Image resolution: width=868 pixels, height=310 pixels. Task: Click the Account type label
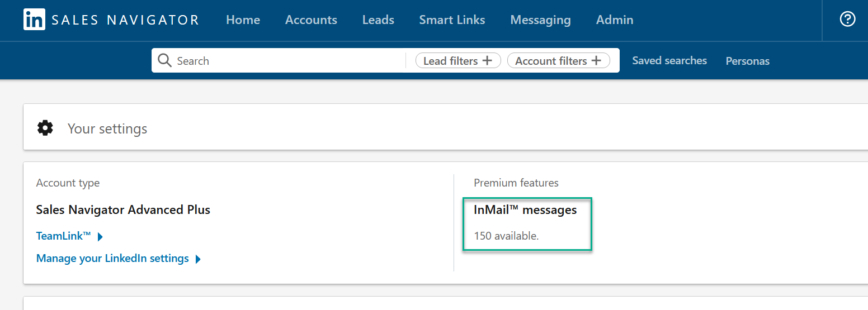tap(68, 183)
